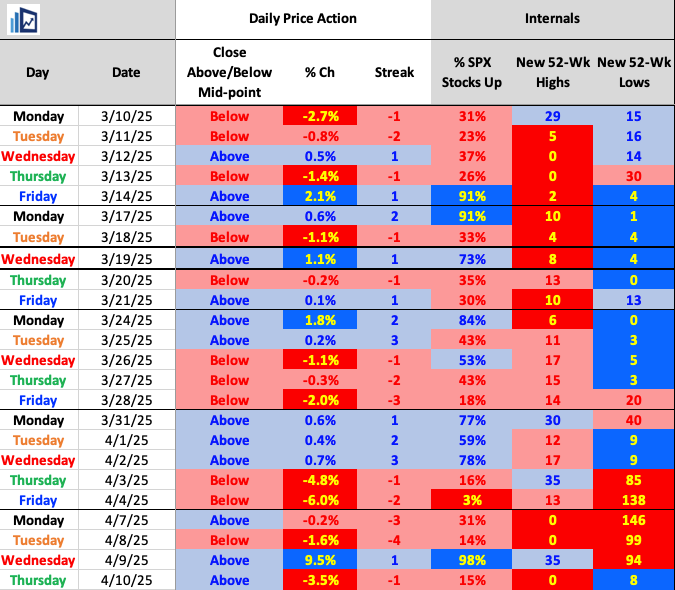This screenshot has height=590, width=675.
Task: Click the New 52-Wk Highs header
Action: point(553,72)
